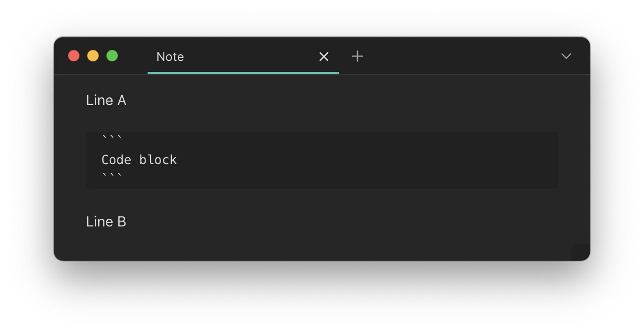Minimize the window with the yellow button
The image size is (644, 332).
click(93, 56)
